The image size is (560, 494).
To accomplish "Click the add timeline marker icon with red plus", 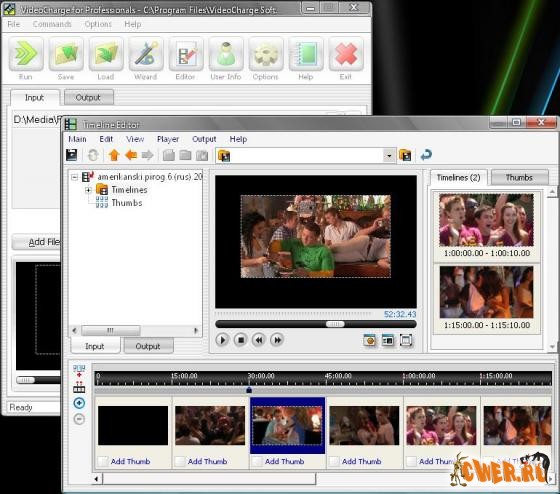I will point(79,371).
